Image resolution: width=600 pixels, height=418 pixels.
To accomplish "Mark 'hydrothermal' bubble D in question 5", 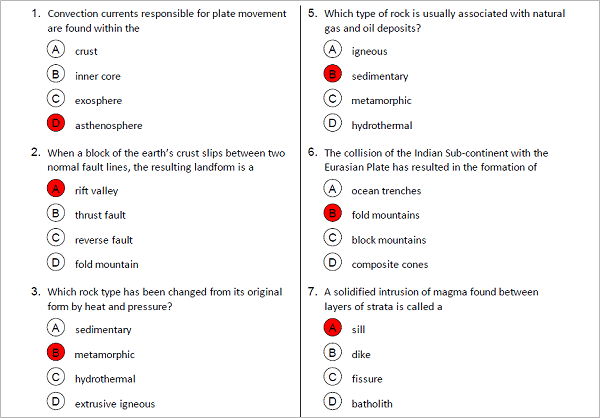I will (x=333, y=125).
